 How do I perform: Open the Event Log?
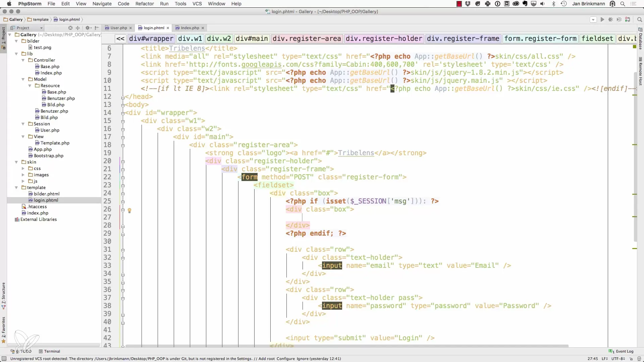(621, 351)
